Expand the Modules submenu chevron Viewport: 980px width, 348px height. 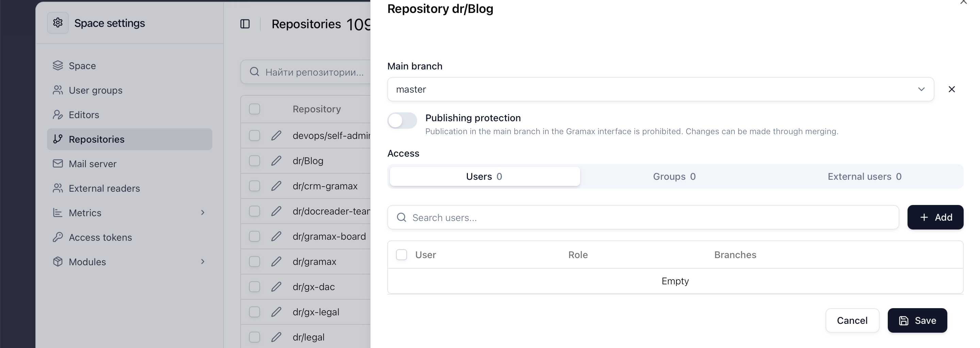point(203,262)
